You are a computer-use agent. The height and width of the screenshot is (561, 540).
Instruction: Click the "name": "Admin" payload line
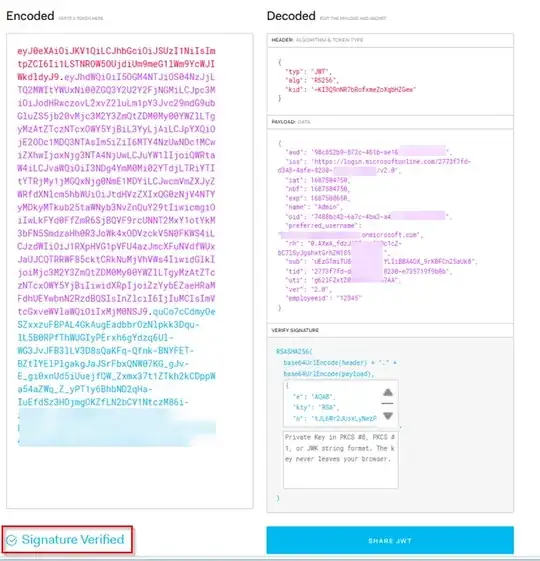point(314,207)
